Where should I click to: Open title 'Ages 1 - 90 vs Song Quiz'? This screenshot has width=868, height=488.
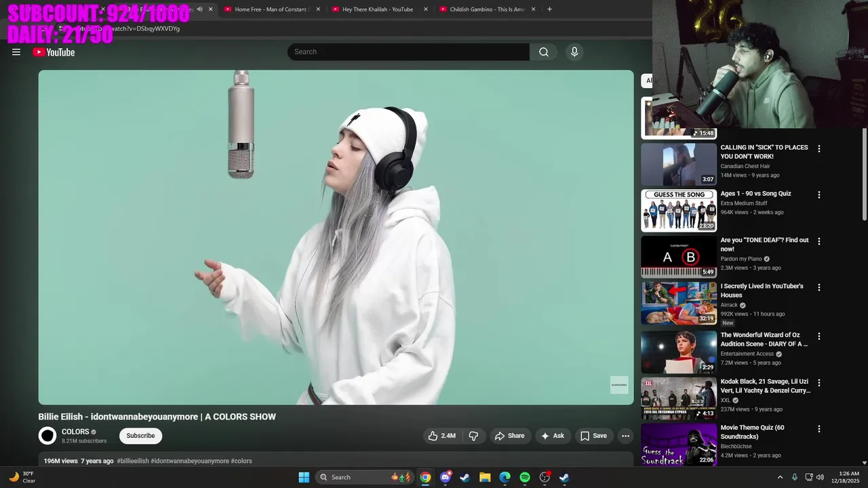pos(755,194)
